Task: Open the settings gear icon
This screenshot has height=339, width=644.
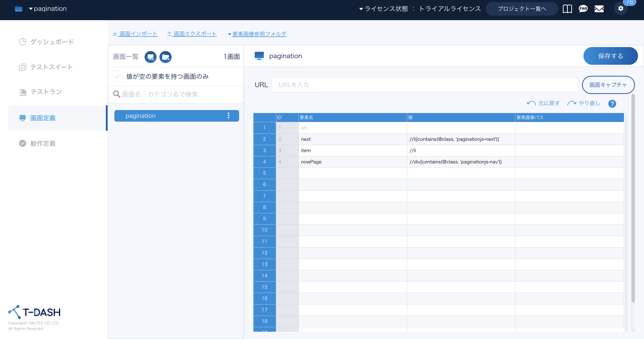Action: 621,9
